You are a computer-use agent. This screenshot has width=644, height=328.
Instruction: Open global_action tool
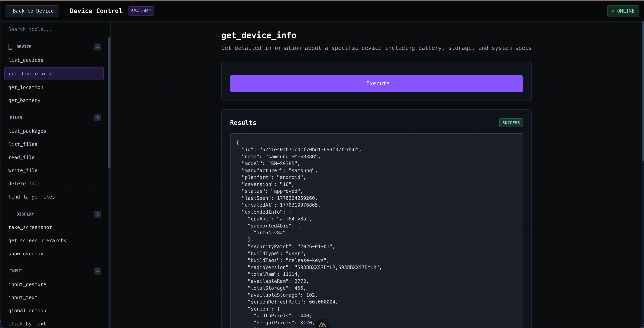point(54,311)
